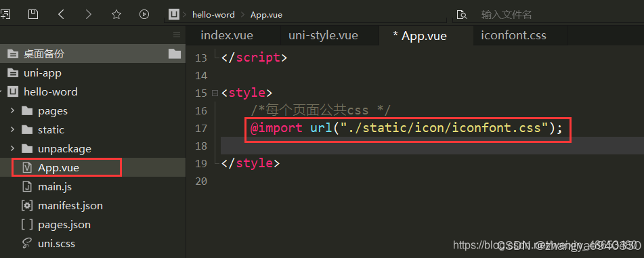644x258 pixels.
Task: Expand the static folder chevron
Action: [x=12, y=130]
